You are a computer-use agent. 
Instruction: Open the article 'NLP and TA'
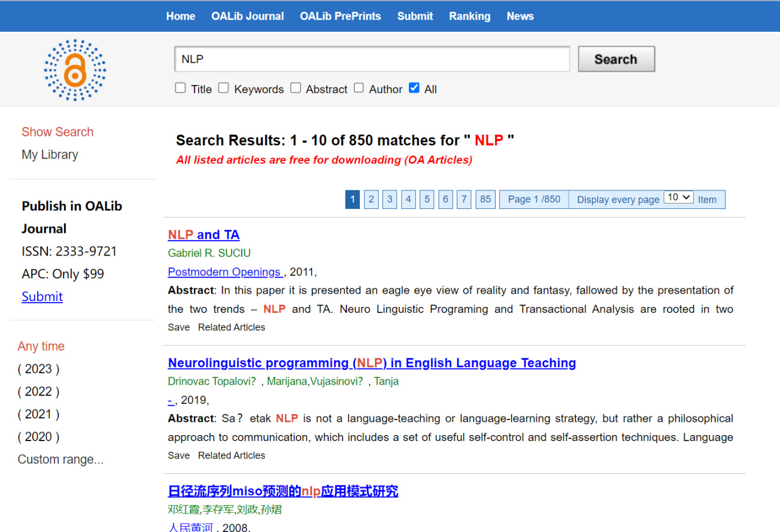tap(204, 235)
